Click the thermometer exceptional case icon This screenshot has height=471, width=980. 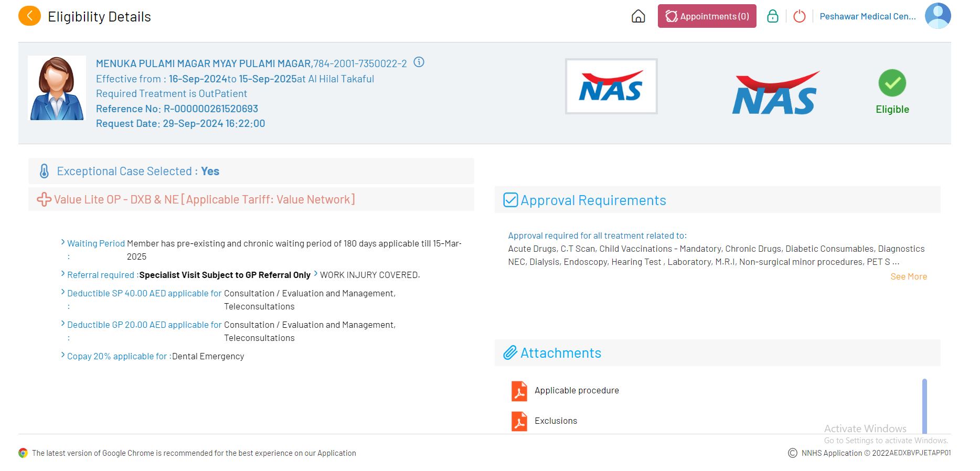click(x=44, y=171)
